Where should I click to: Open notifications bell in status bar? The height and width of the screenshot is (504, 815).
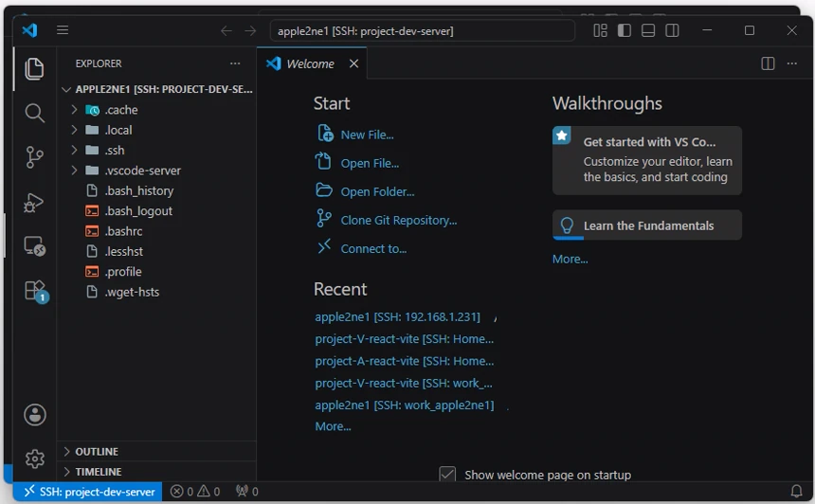pos(796,492)
